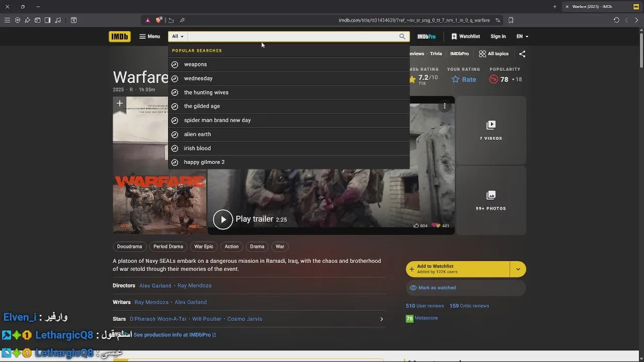Open the Brave Shields lion icon

[159, 20]
